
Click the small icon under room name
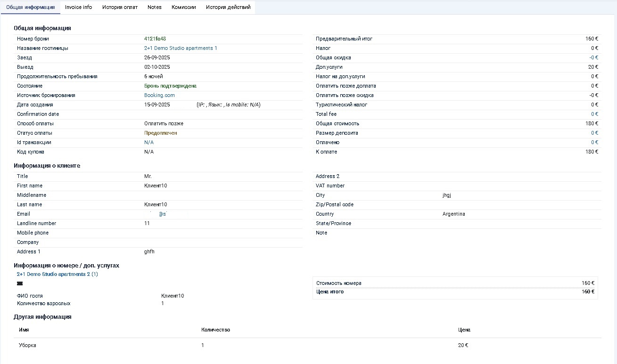click(x=20, y=284)
